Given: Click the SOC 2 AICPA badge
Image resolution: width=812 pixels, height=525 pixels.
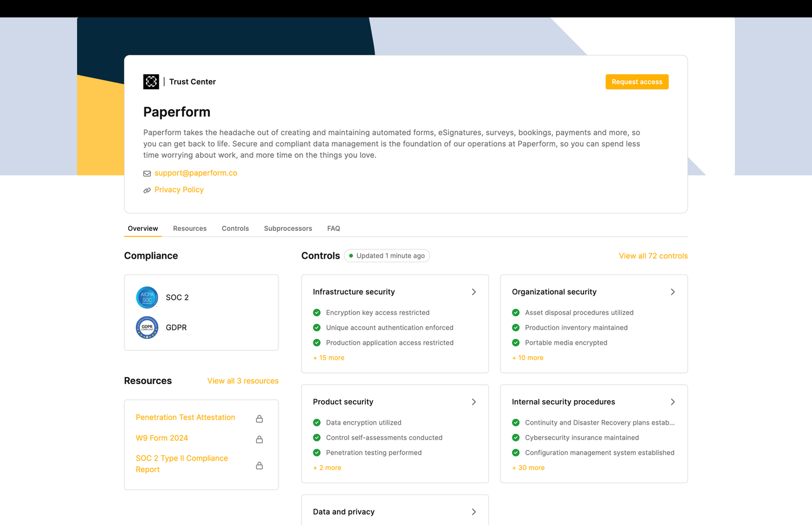Looking at the screenshot, I should pyautogui.click(x=147, y=298).
